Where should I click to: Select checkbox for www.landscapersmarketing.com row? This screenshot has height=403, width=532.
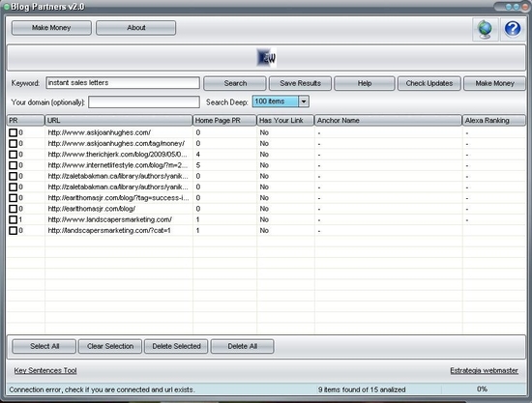[13, 219]
